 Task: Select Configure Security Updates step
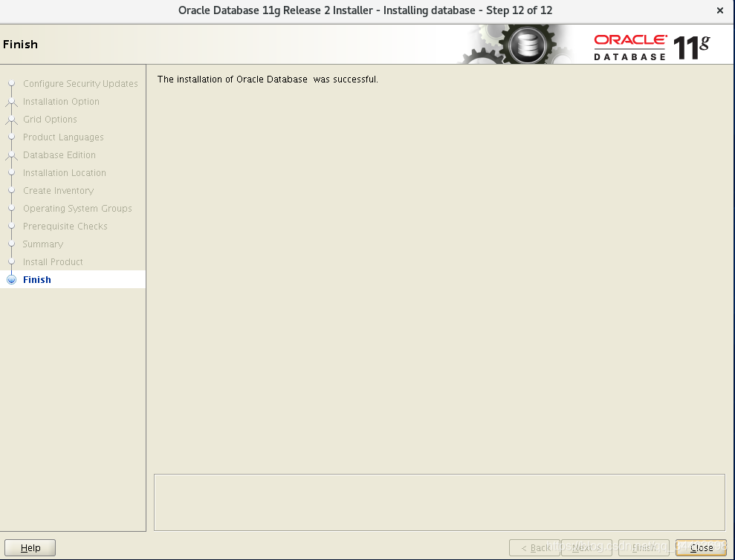pos(80,83)
